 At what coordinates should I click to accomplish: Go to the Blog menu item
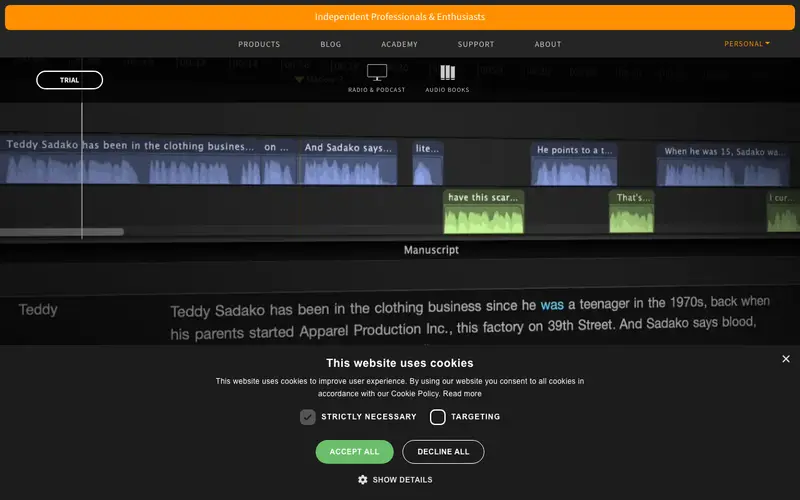331,44
